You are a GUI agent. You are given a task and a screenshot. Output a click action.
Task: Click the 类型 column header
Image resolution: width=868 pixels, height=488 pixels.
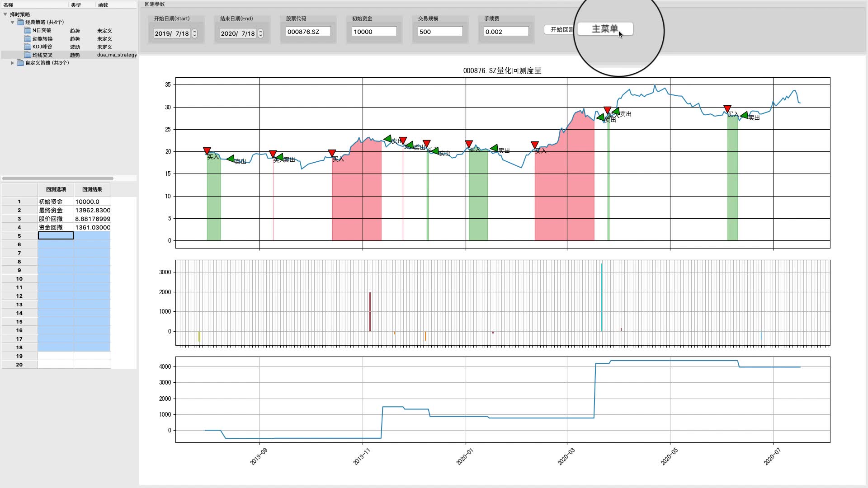coord(82,5)
